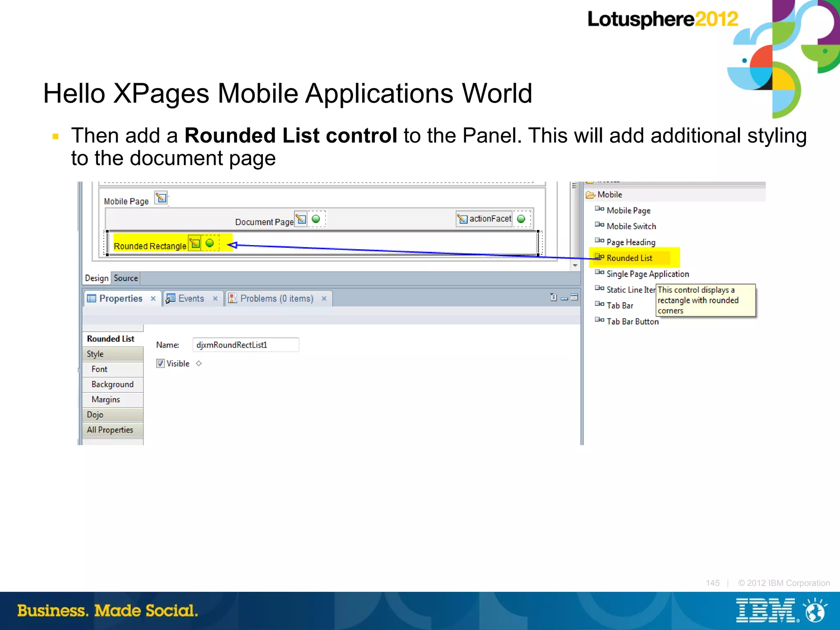This screenshot has height=630, width=840.
Task: Click the green dot beside Rounded Rectangle
Action: tap(210, 243)
